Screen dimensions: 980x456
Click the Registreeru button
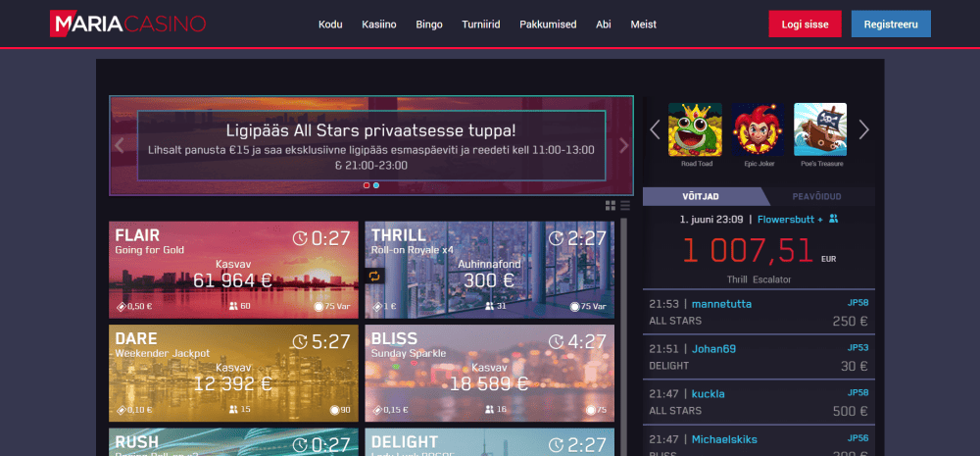tap(891, 25)
